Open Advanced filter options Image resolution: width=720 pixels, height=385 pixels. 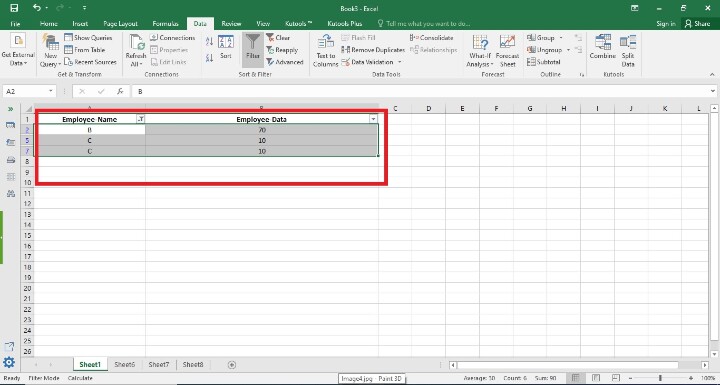coord(285,62)
